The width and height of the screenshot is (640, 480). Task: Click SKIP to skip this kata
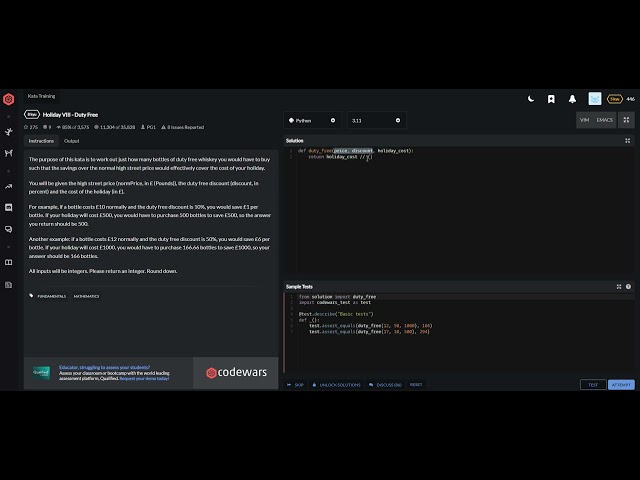[x=296, y=384]
